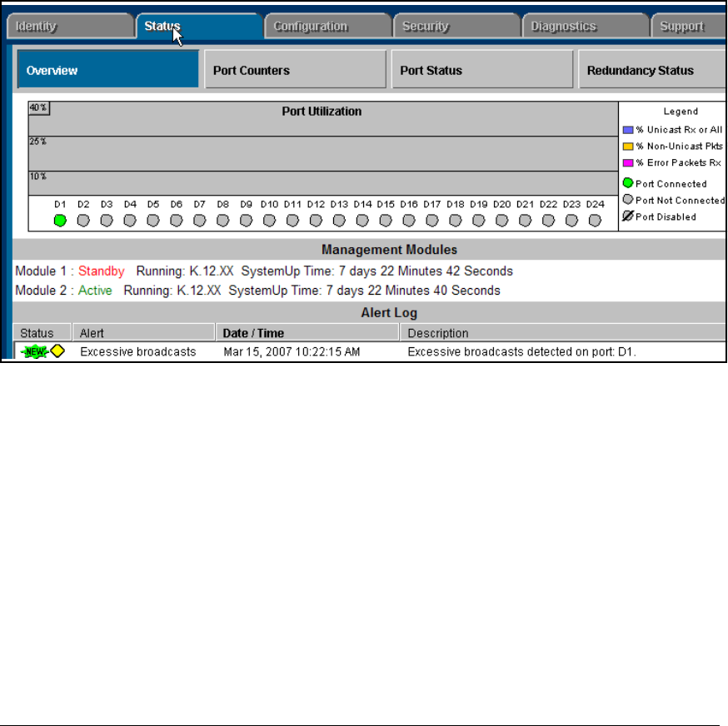This screenshot has height=726, width=728.
Task: Sort alert log by Date / Time column
Action: point(307,333)
